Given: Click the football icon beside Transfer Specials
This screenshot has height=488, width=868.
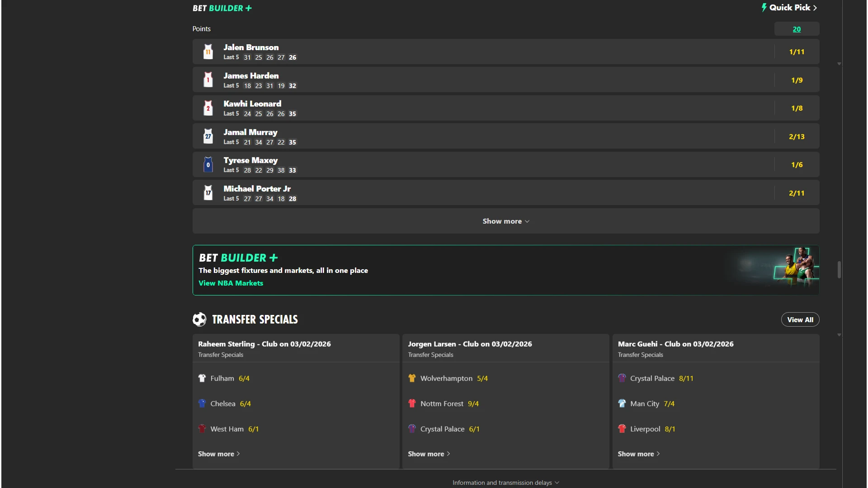Looking at the screenshot, I should click(x=199, y=319).
